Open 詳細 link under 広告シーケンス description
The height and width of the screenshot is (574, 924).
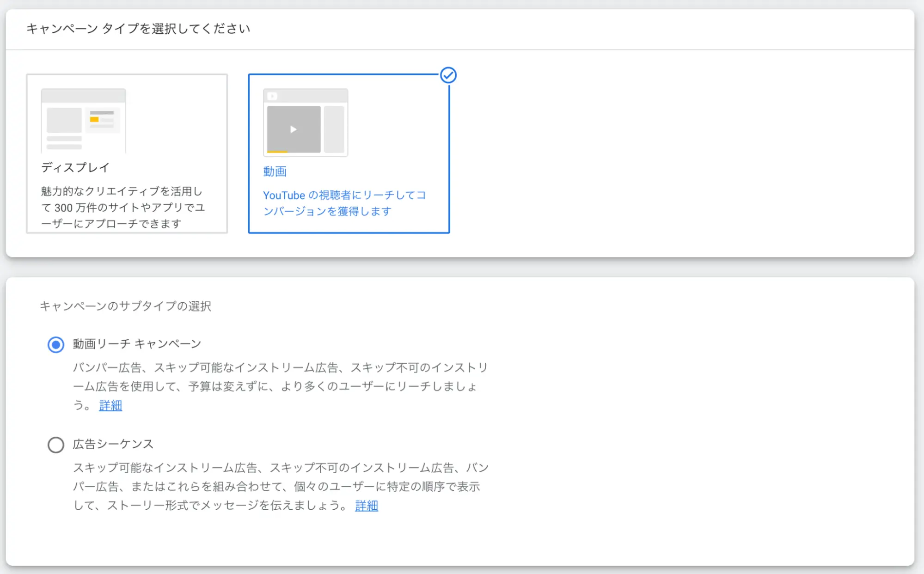[367, 506]
